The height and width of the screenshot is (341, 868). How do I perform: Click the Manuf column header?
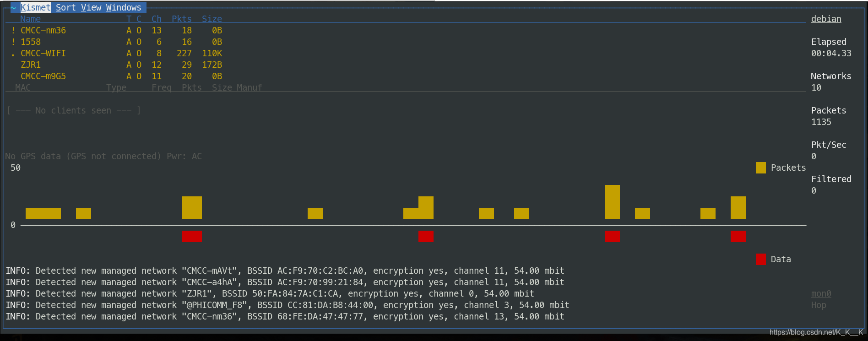point(250,87)
